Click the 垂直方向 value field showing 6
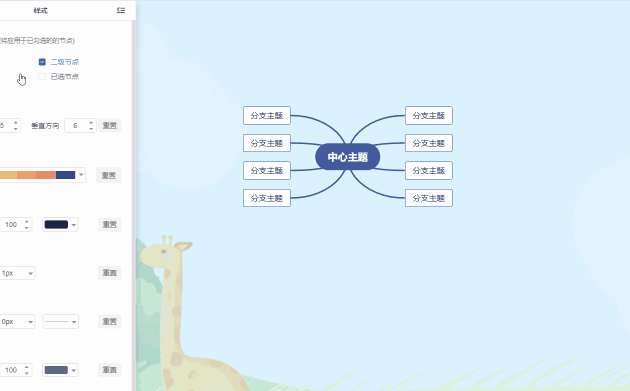 point(76,125)
